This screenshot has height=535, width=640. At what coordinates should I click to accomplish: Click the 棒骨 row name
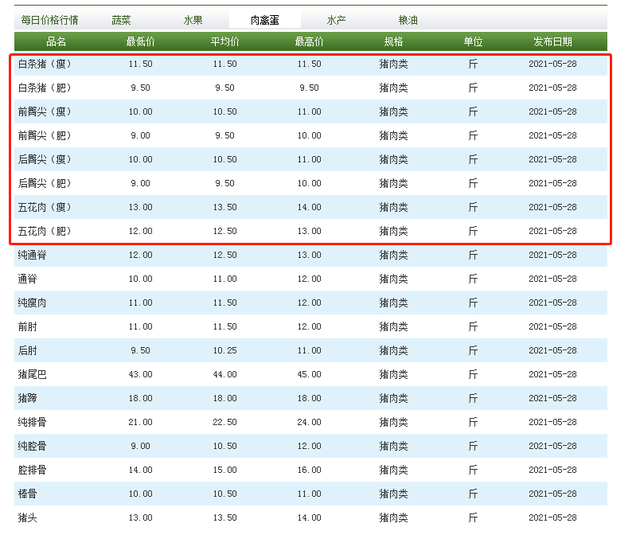pyautogui.click(x=27, y=494)
